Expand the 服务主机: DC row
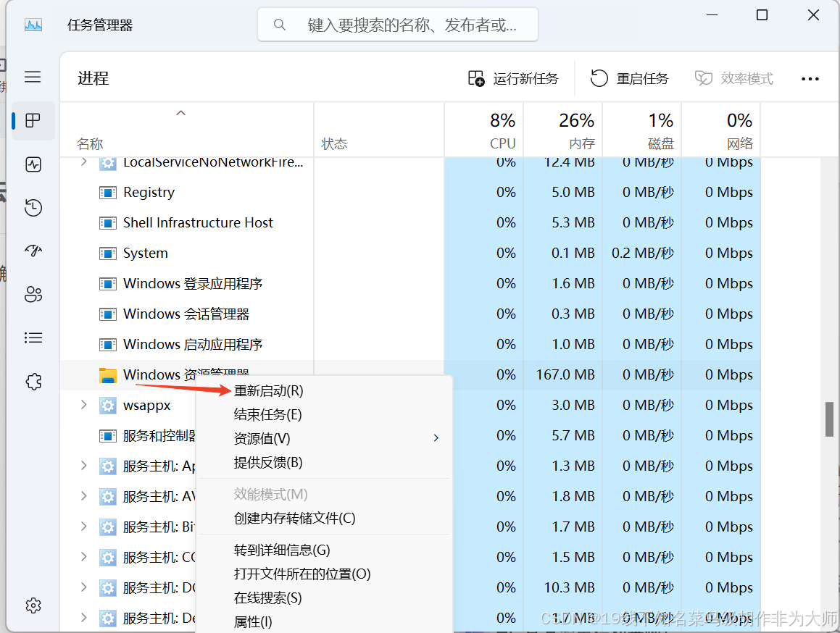840x633 pixels. (x=83, y=587)
